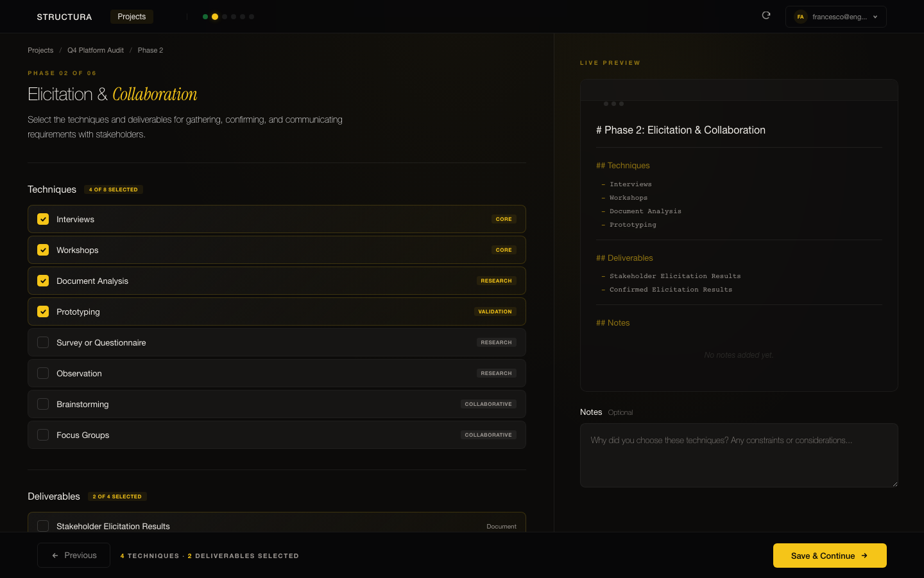
Task: Select the Focus Groups checkbox
Action: coord(43,435)
